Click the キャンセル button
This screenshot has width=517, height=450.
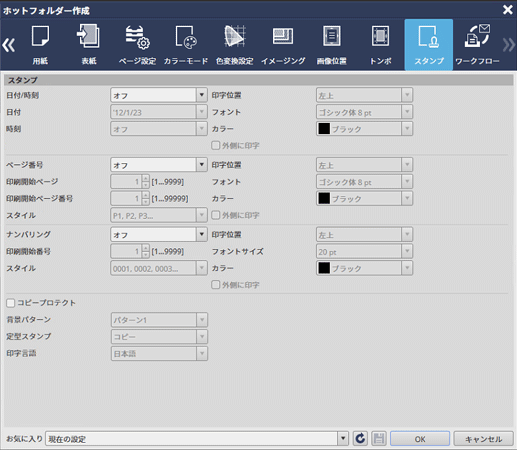click(483, 439)
